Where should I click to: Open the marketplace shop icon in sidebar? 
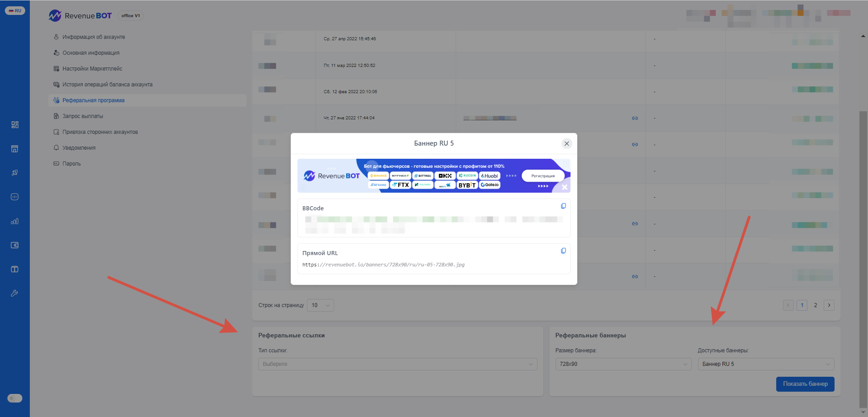[15, 149]
